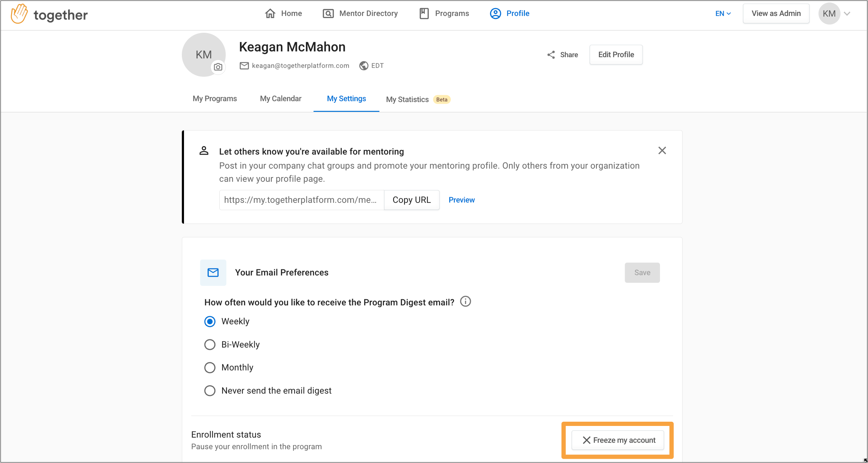Open the Profile nav item
868x463 pixels.
(509, 13)
